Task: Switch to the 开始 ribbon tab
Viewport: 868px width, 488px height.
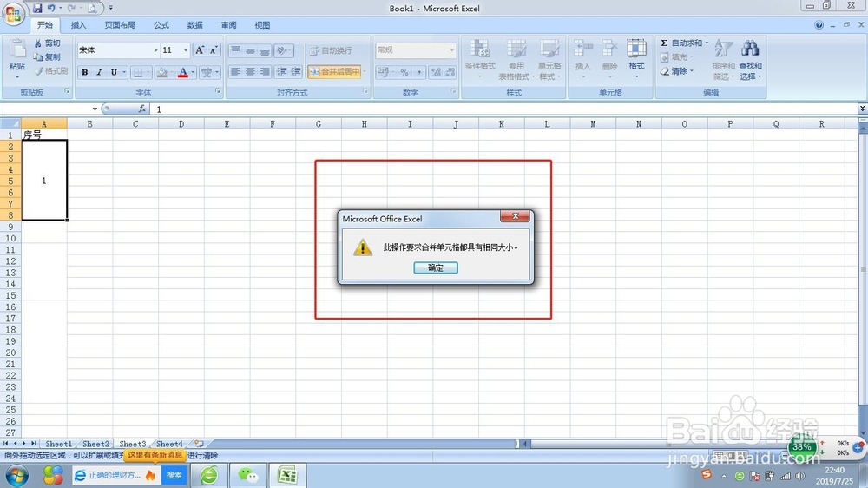Action: [x=45, y=25]
